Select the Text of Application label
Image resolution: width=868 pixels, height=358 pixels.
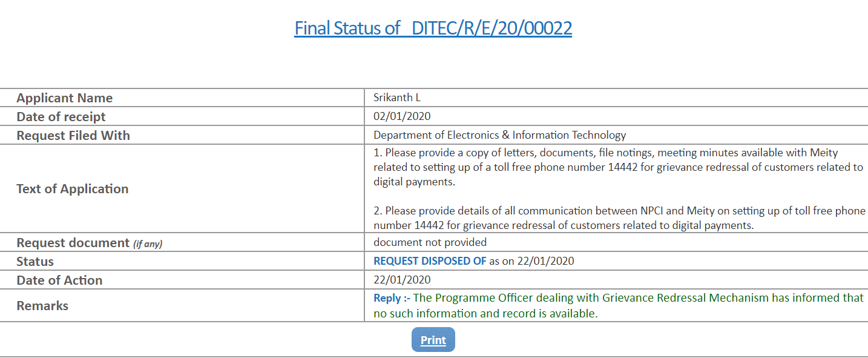pos(73,189)
